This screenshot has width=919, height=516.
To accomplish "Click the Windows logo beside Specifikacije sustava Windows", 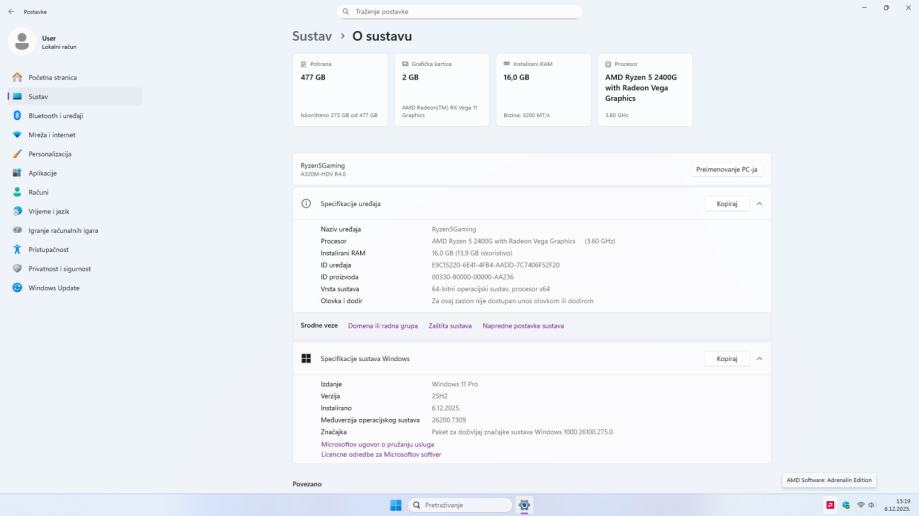I will (306, 358).
